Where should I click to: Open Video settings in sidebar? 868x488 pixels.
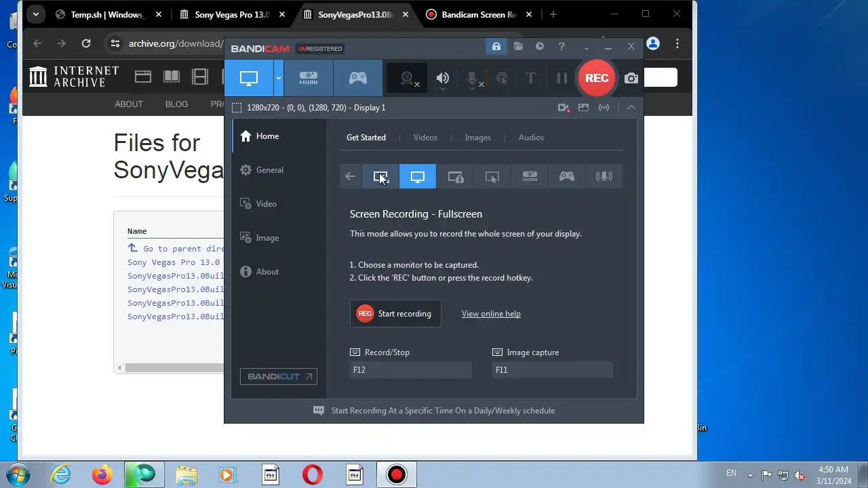(279, 204)
